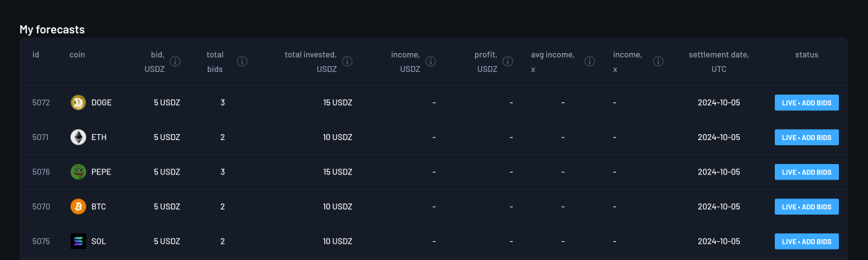The height and width of the screenshot is (260, 868).
Task: Show info for avg income column
Action: [x=590, y=62]
